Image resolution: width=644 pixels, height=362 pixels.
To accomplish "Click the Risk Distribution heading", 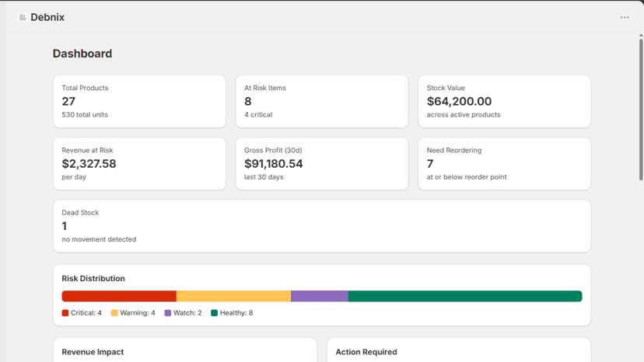I will [93, 278].
